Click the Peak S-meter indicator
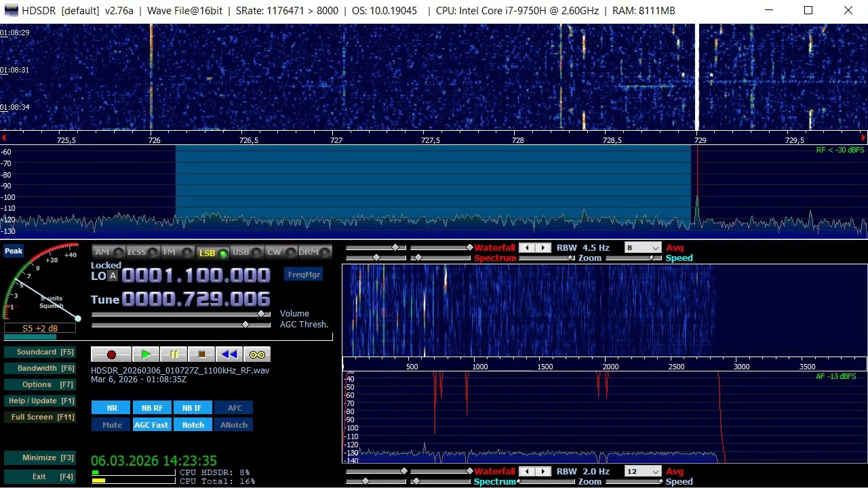 [14, 251]
